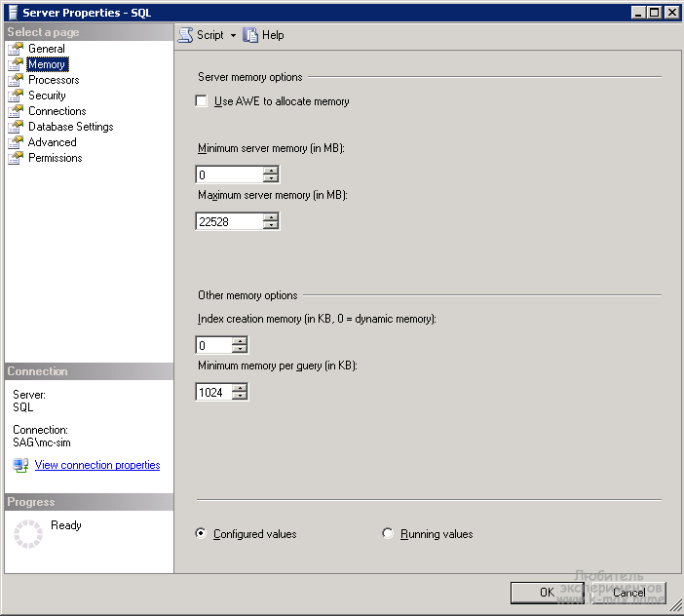The width and height of the screenshot is (684, 616).
Task: Maximize the Server Properties window
Action: tap(655, 13)
